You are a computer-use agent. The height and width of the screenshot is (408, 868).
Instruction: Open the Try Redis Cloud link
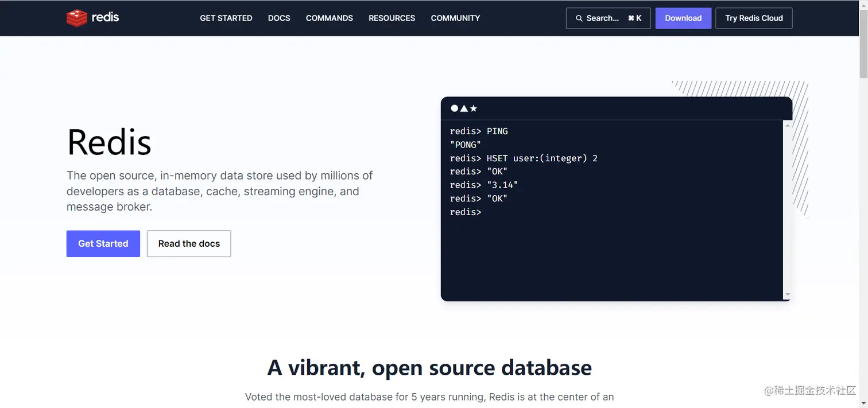[754, 18]
